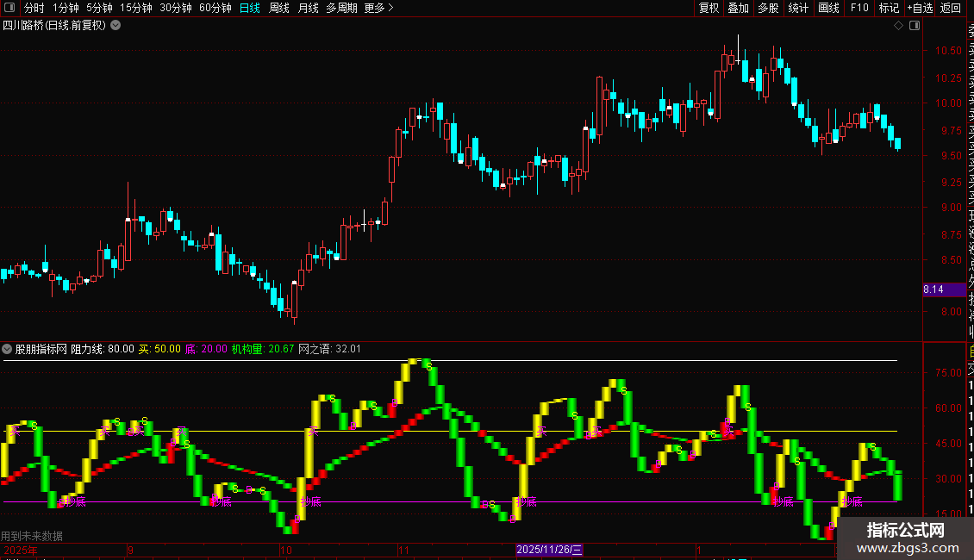Viewport: 974px width, 560px height.
Task: Click the 10.50 price axis label
Action: coord(948,50)
